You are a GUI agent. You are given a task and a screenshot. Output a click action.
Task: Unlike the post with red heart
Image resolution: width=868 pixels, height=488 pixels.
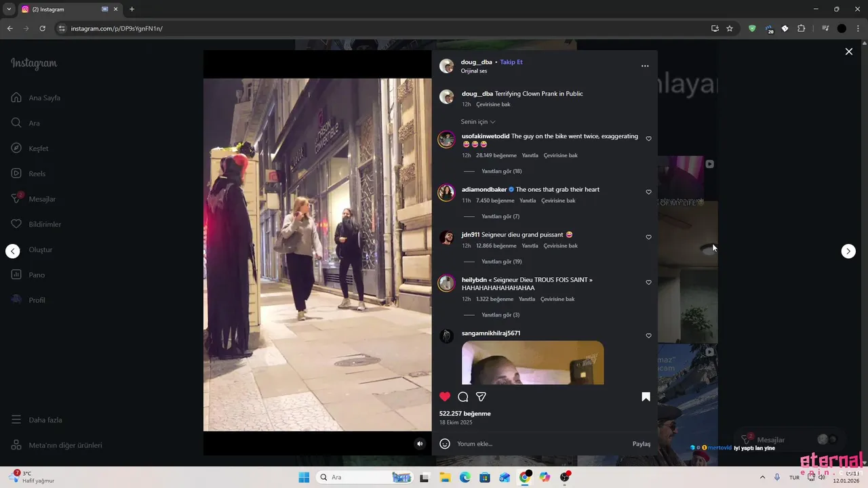tap(445, 397)
